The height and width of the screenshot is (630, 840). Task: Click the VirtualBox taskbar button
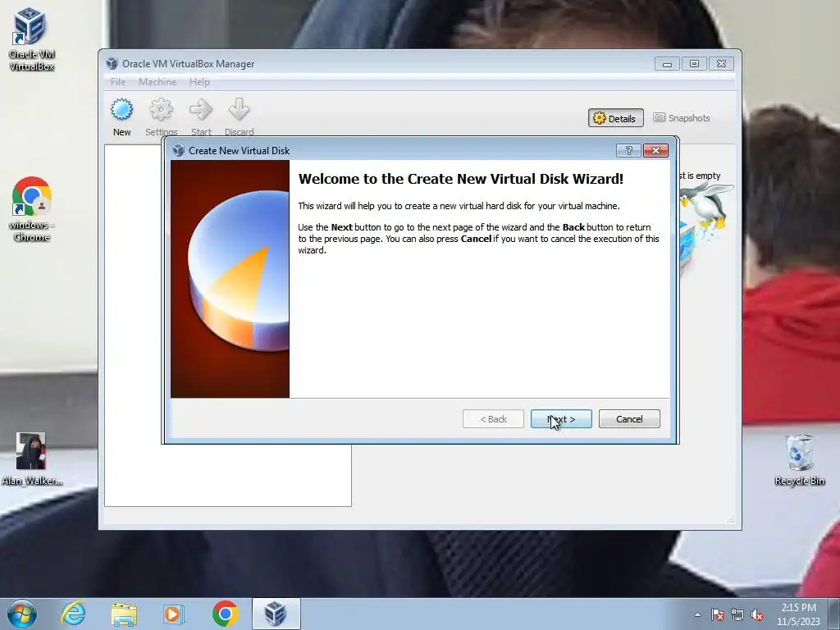(276, 614)
